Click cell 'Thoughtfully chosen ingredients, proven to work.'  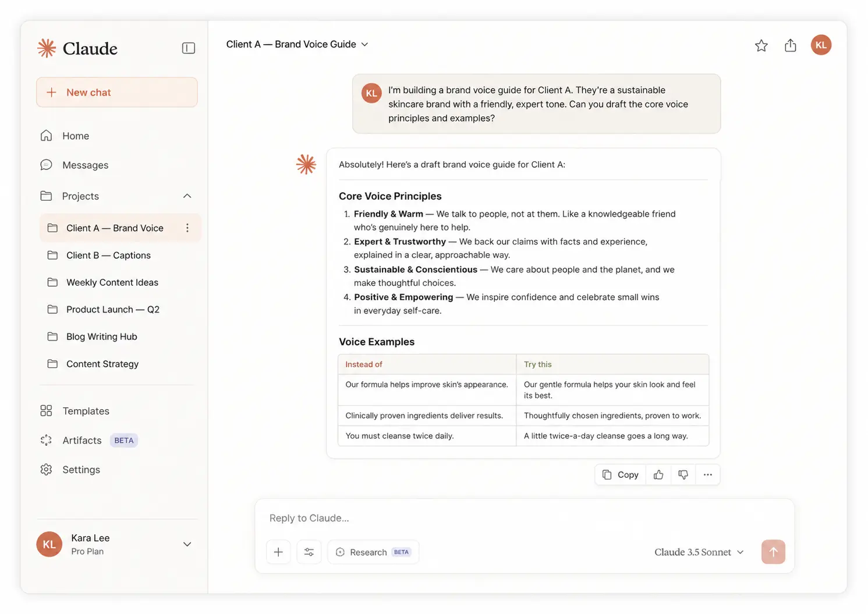pyautogui.click(x=612, y=416)
